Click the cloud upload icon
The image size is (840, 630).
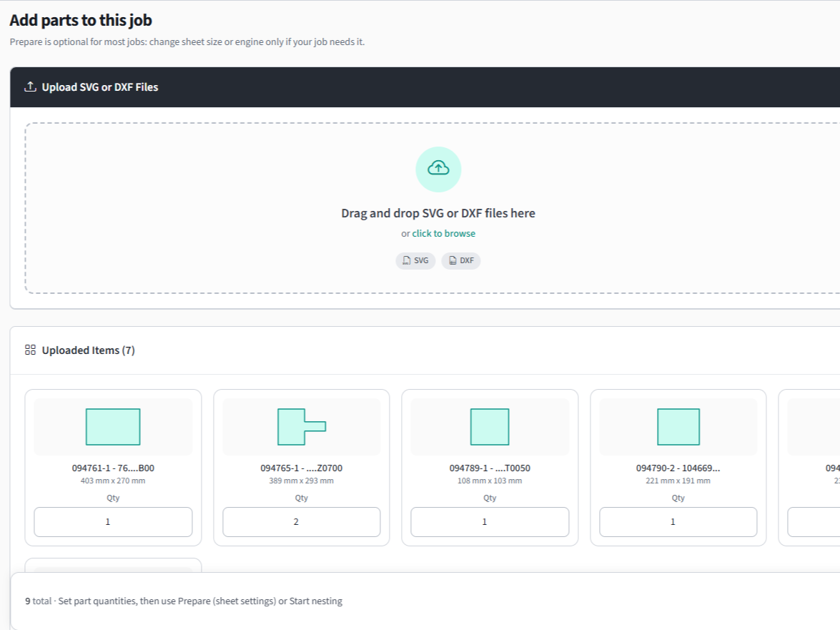[x=438, y=169]
